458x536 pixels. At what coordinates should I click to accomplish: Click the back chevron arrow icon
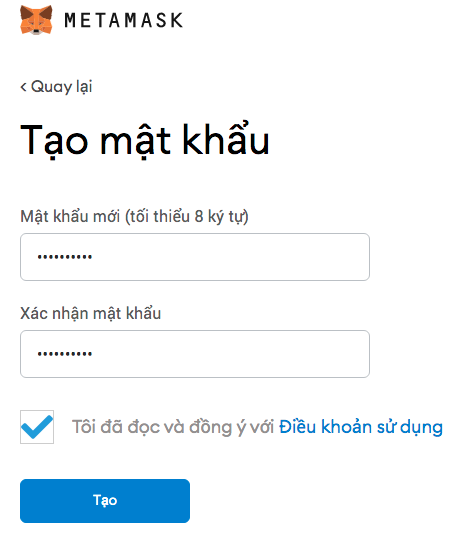point(23,87)
